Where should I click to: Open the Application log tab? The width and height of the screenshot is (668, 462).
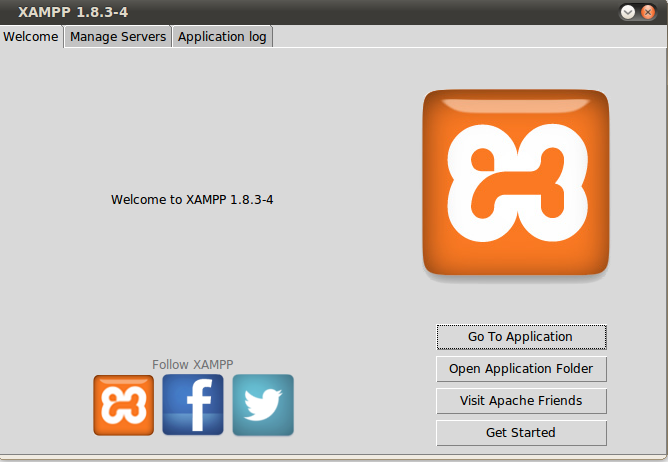pos(222,37)
